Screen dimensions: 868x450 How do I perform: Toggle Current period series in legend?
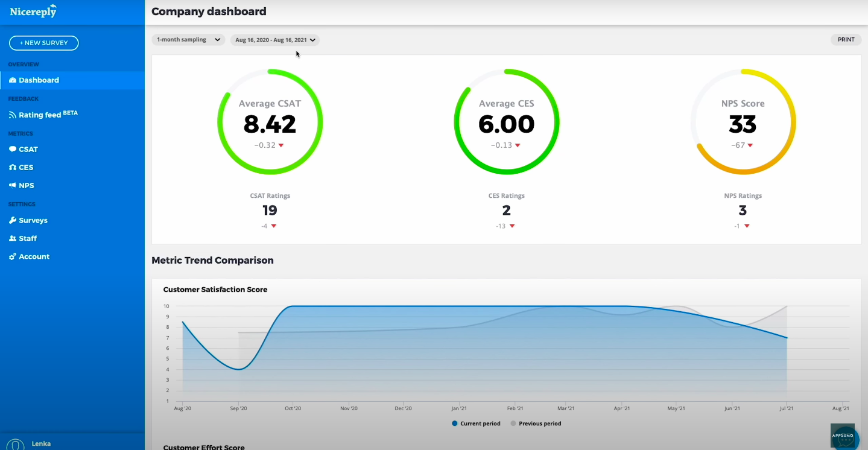[x=476, y=423]
